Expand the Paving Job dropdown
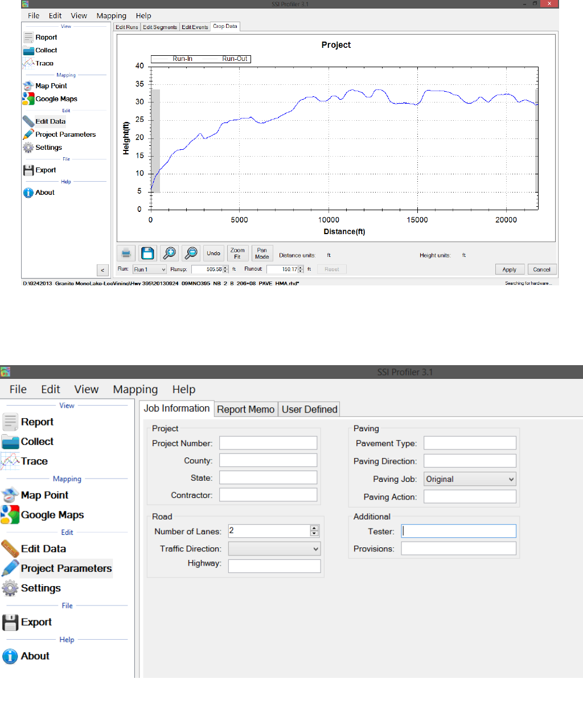 [x=470, y=479]
